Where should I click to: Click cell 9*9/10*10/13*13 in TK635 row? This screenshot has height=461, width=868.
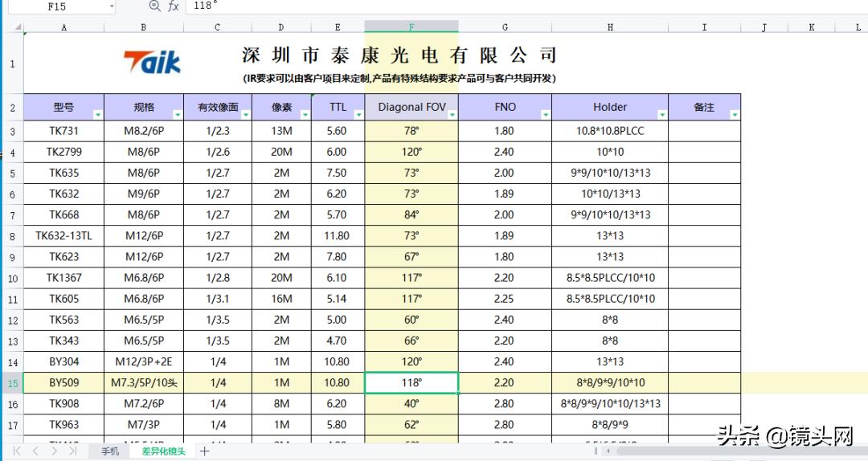click(x=610, y=173)
